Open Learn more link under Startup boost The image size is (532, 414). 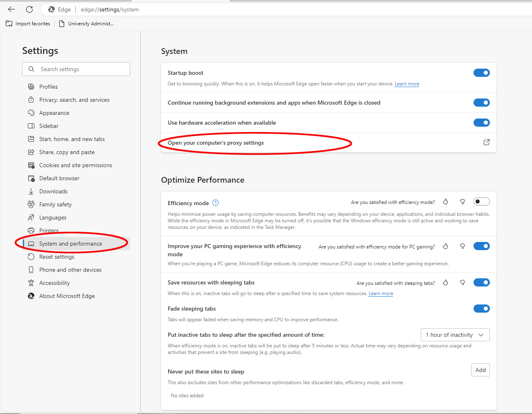click(x=406, y=84)
